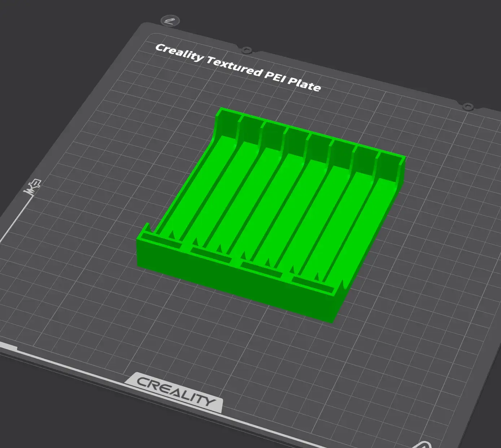Click the white purge line along the plate's left edge

(14, 220)
